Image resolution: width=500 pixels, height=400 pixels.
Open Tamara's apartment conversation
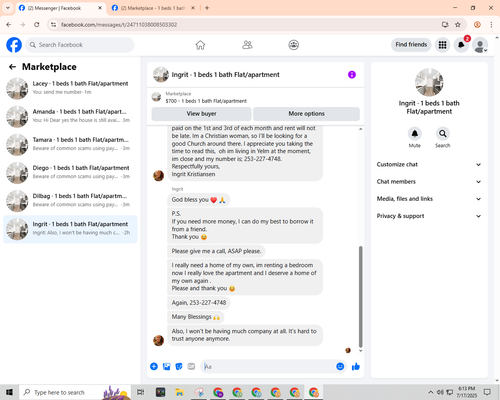coord(70,145)
